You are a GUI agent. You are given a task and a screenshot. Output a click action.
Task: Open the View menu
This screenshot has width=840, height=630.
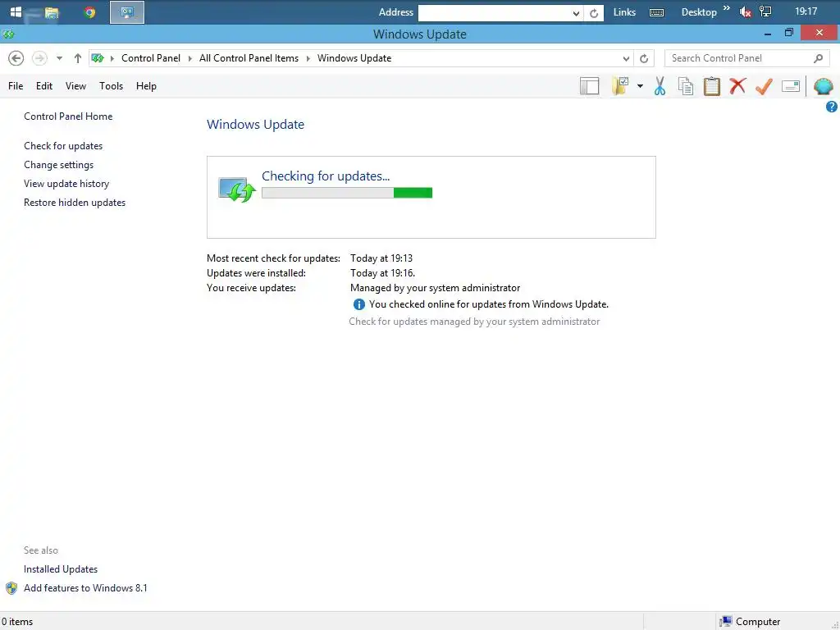pos(75,86)
